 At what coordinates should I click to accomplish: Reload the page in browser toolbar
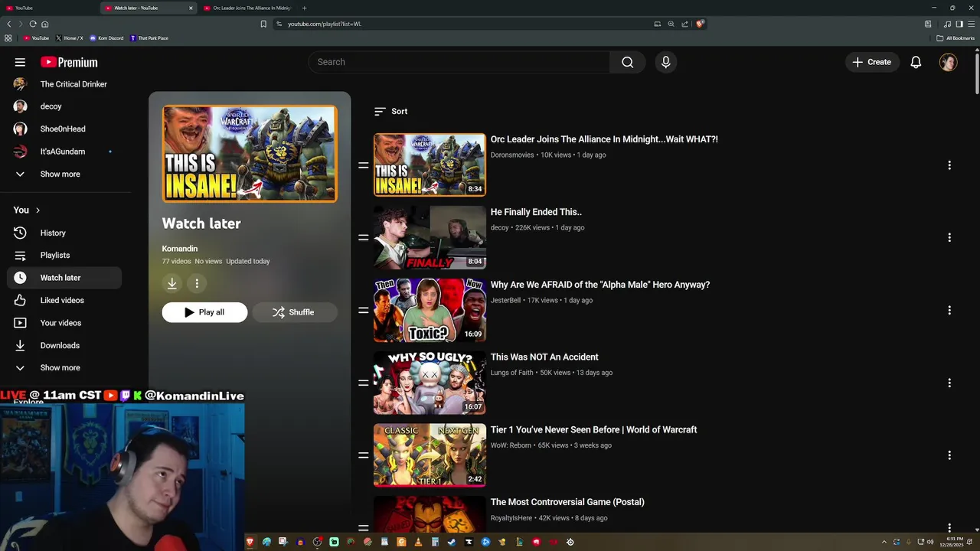[x=33, y=24]
